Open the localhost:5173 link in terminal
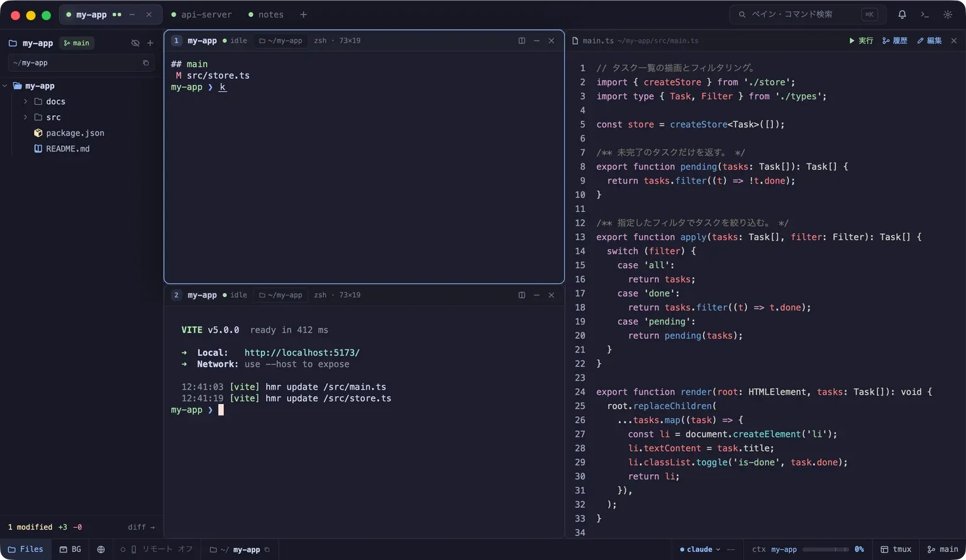 [302, 353]
